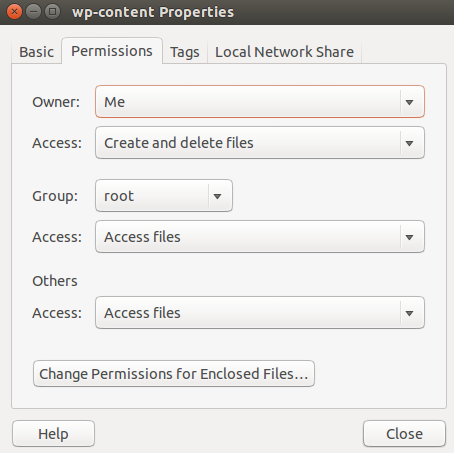This screenshot has width=454, height=453.
Task: Switch to the Basic tab
Action: [36, 52]
